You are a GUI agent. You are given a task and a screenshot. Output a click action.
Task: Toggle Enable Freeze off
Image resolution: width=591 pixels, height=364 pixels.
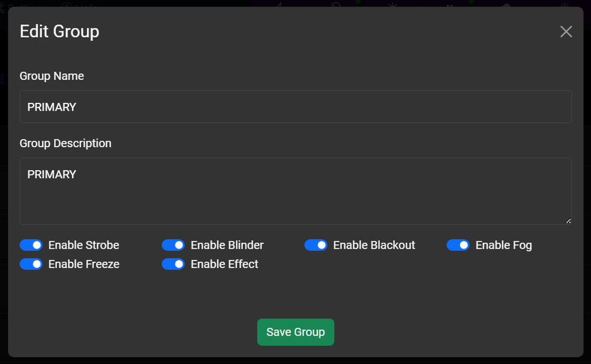coord(31,264)
